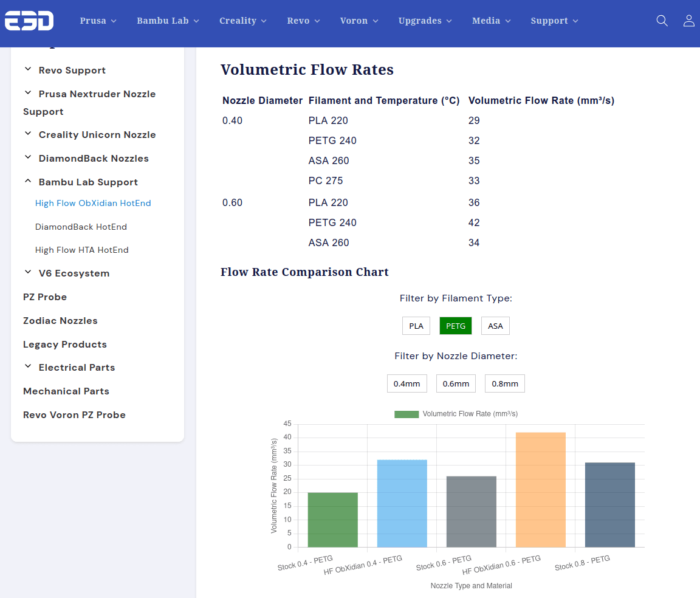Click the gray Stock 0.6 PETG bar
This screenshot has height=598, width=700.
[472, 512]
